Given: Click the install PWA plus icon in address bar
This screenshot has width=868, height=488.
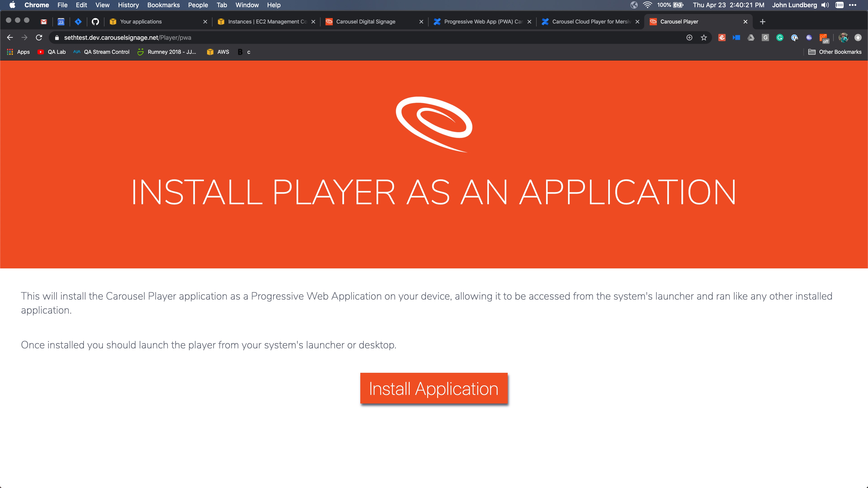Looking at the screenshot, I should tap(689, 37).
